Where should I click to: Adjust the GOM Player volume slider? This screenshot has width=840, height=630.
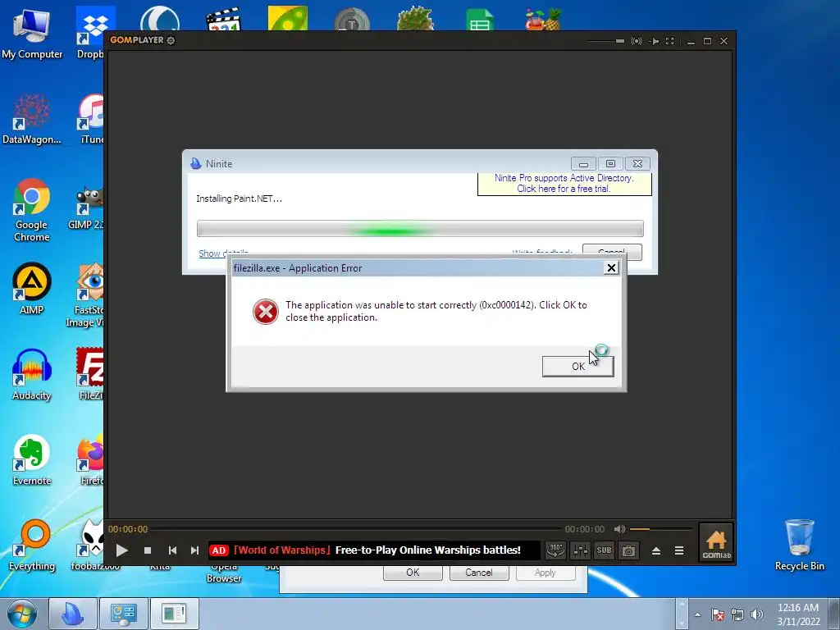tap(660, 529)
